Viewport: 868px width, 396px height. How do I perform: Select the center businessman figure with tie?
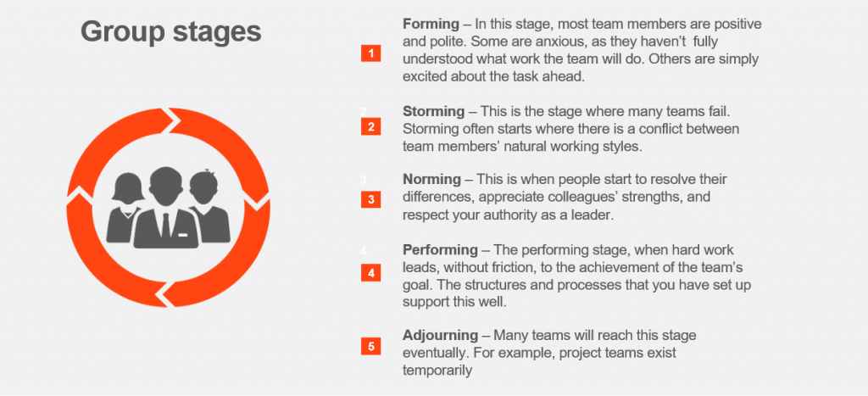(166, 209)
